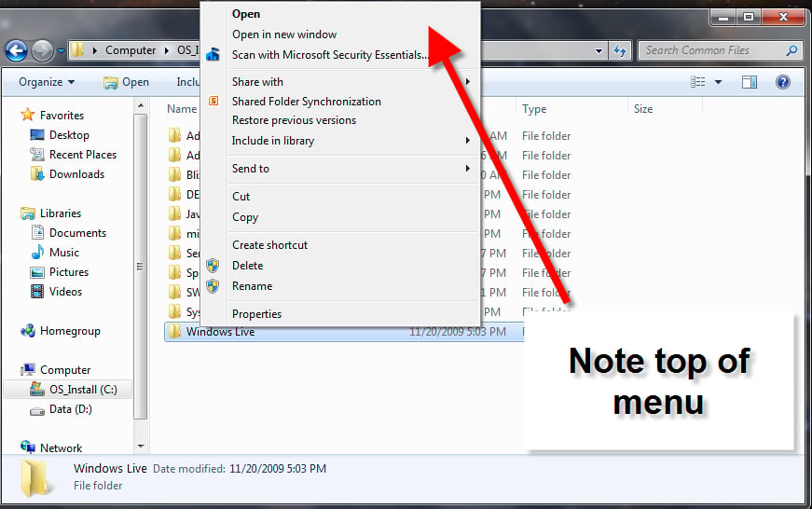Viewport: 812px width, 509px height.
Task: Click the OS_Install (C:) drive icon
Action: click(37, 390)
